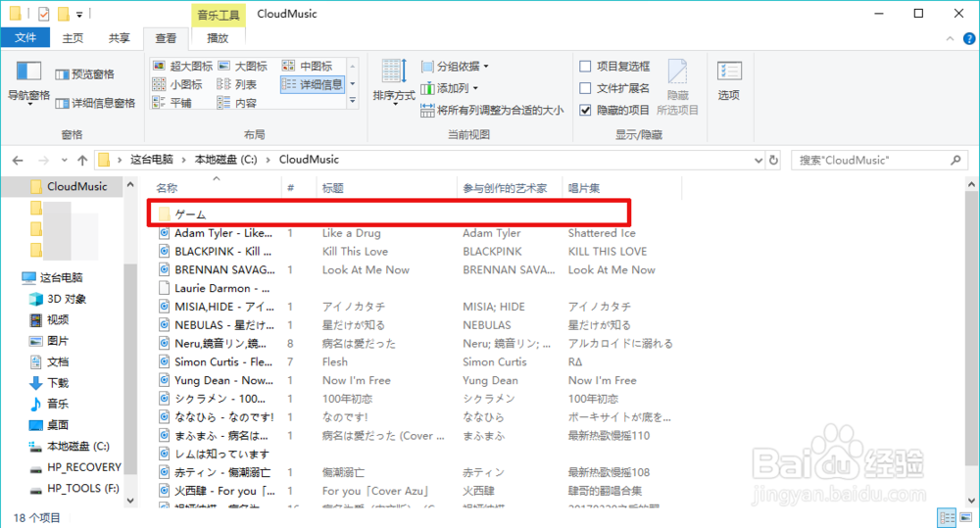The height and width of the screenshot is (528, 980).
Task: Toggle the 预览窗格 preview pane
Action: tap(85, 74)
